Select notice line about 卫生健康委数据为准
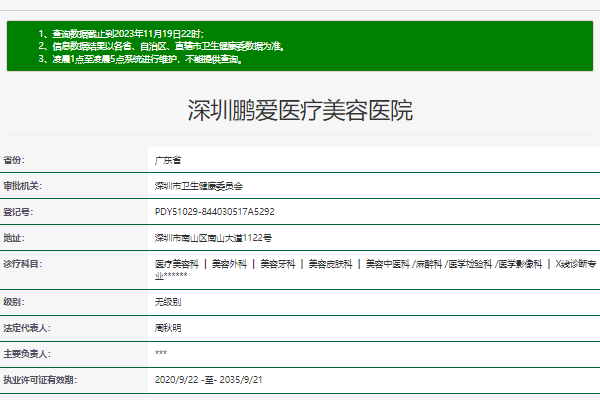600x400 pixels. [161, 46]
